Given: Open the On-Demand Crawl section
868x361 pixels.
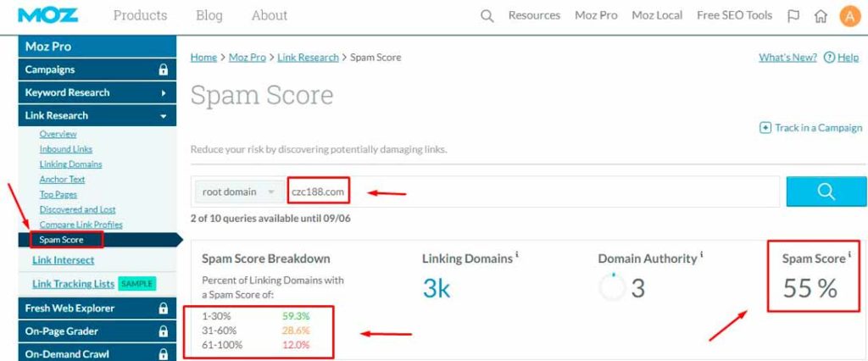Looking at the screenshot, I should click(x=97, y=354).
